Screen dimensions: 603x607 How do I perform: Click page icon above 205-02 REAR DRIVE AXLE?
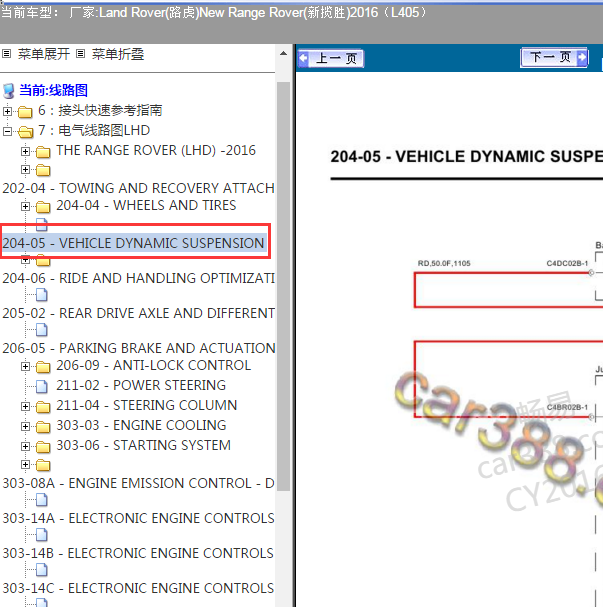(42, 295)
